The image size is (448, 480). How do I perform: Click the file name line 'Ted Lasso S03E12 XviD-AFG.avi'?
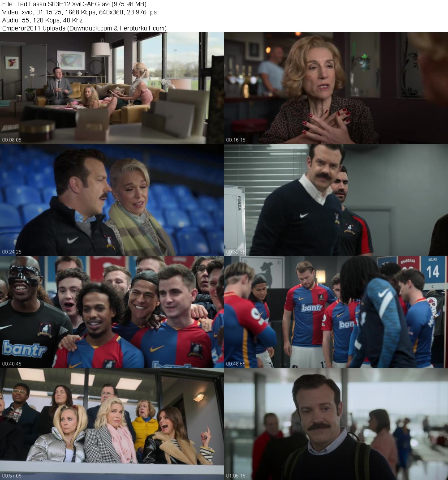[x=74, y=4]
